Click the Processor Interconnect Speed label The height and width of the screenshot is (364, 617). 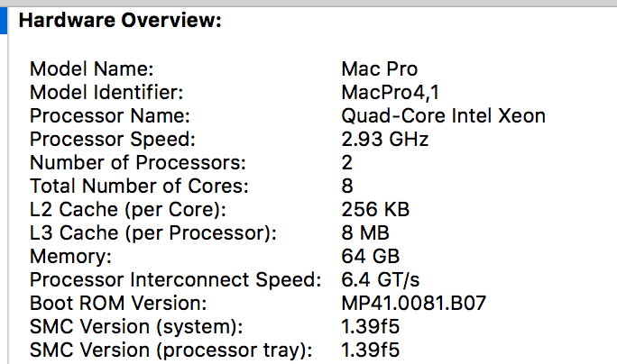coord(176,280)
